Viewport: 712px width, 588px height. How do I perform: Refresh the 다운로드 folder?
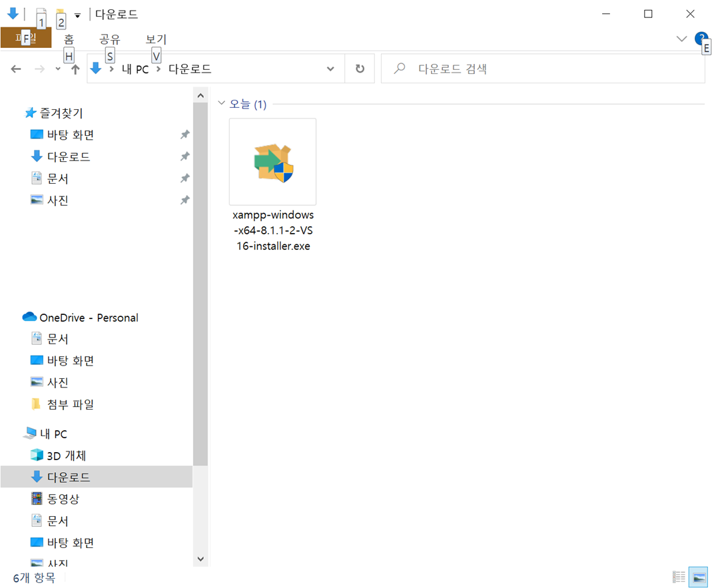click(x=360, y=69)
